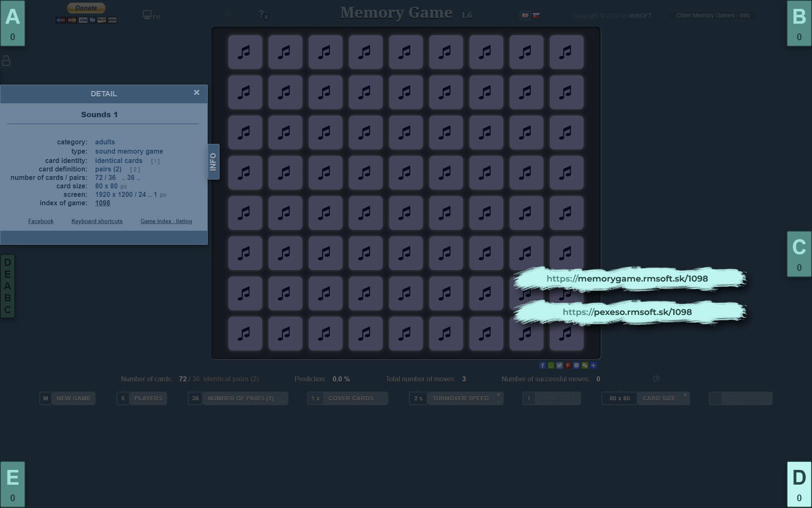Flip the music card in row three, column nine
The width and height of the screenshot is (812, 508).
point(567,133)
